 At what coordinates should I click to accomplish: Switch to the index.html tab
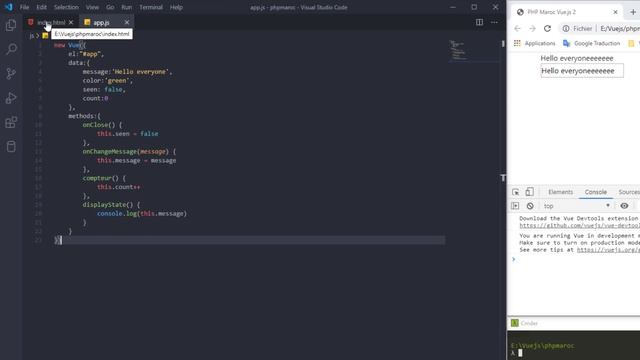pos(50,22)
